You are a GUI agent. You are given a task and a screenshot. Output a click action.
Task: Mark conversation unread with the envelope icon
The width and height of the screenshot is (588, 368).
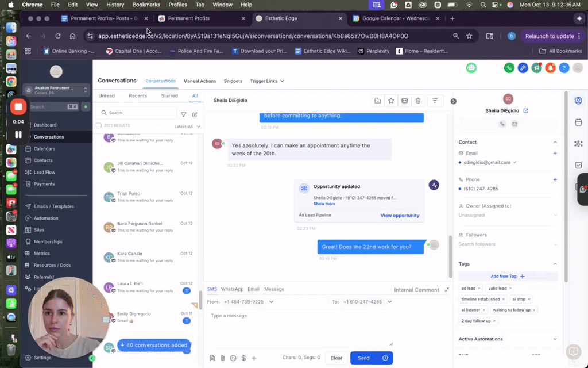(405, 101)
